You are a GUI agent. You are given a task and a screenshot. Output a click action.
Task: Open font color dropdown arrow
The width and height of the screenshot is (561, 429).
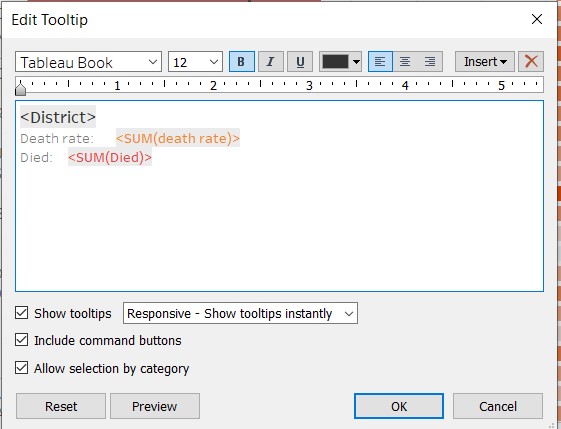pyautogui.click(x=356, y=62)
